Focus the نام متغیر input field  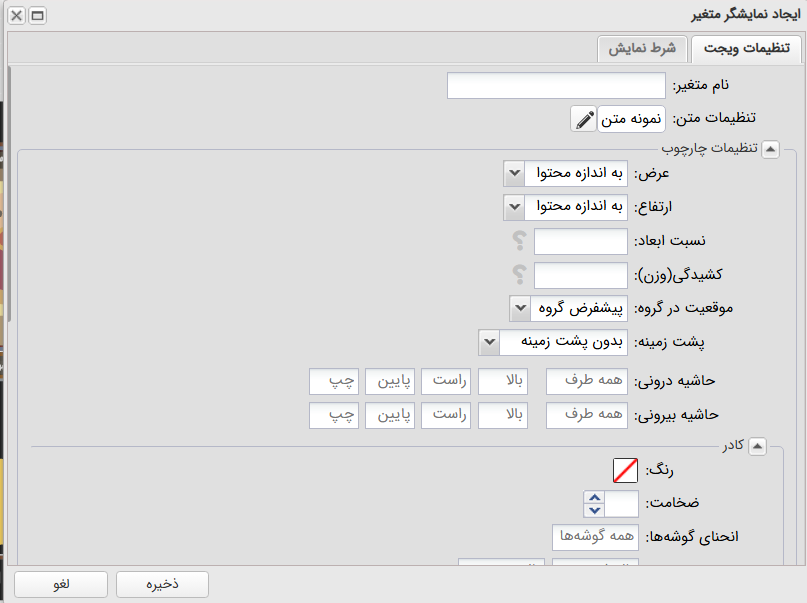[556, 85]
